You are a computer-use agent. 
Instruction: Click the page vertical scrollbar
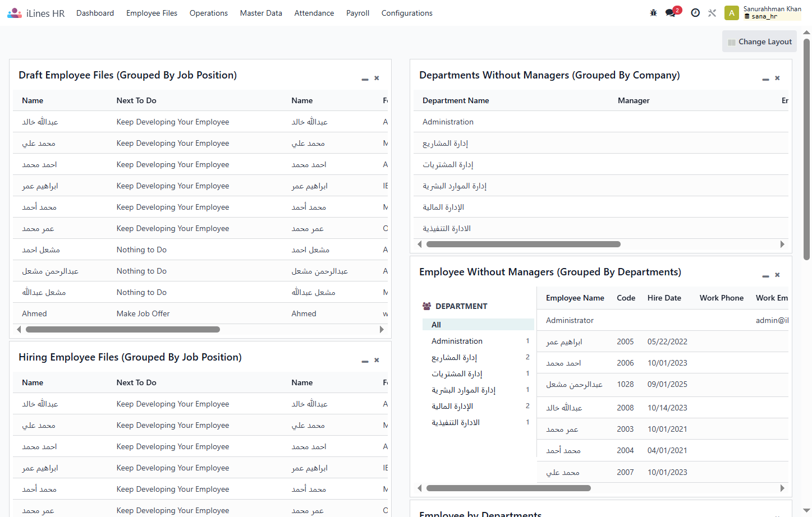(807, 149)
